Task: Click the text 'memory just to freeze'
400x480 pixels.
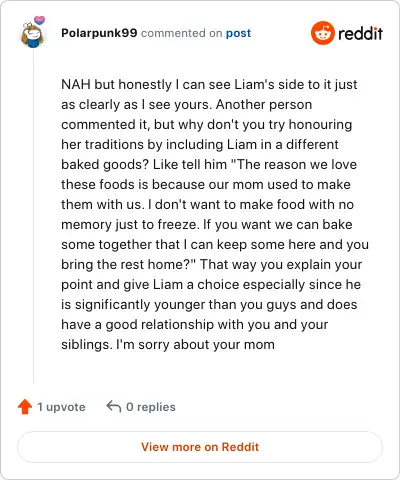Action: [x=129, y=225]
